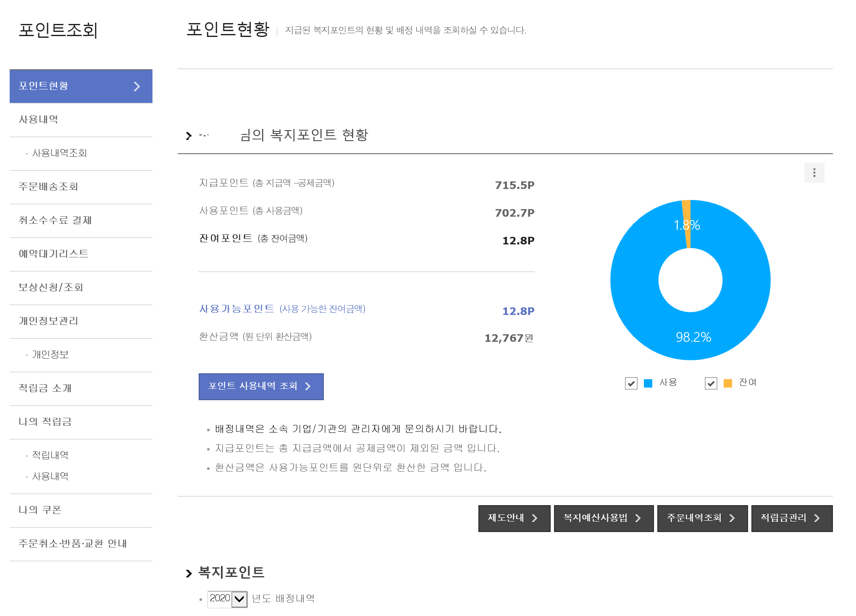856x616 pixels.
Task: Select 나의 쿠폰 in sidebar
Action: [40, 510]
